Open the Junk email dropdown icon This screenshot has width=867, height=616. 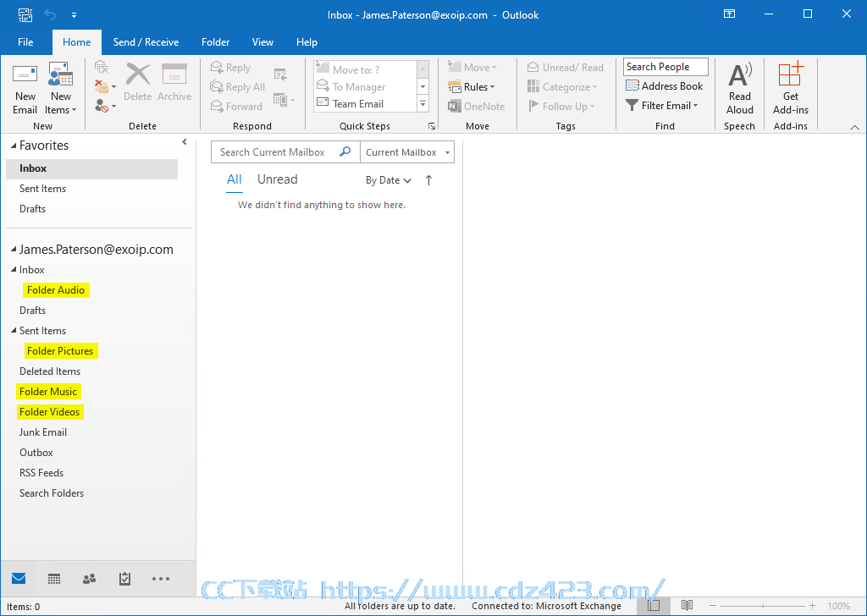105,106
